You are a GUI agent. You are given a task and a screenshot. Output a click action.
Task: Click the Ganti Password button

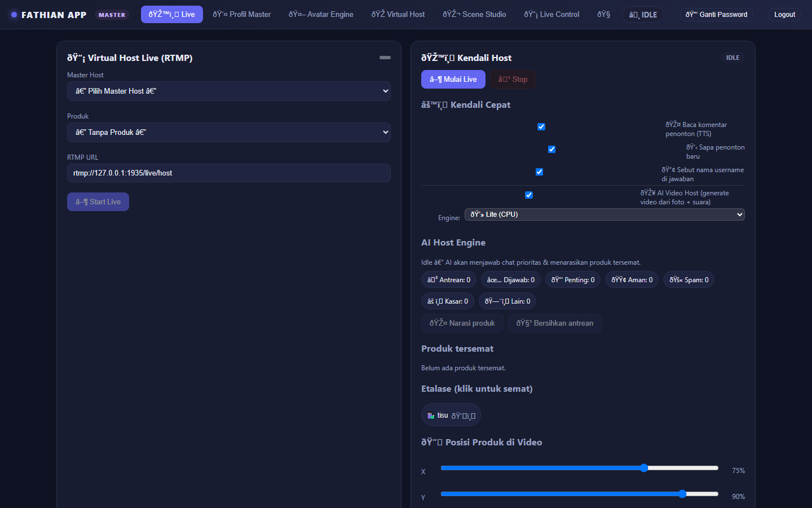point(716,15)
